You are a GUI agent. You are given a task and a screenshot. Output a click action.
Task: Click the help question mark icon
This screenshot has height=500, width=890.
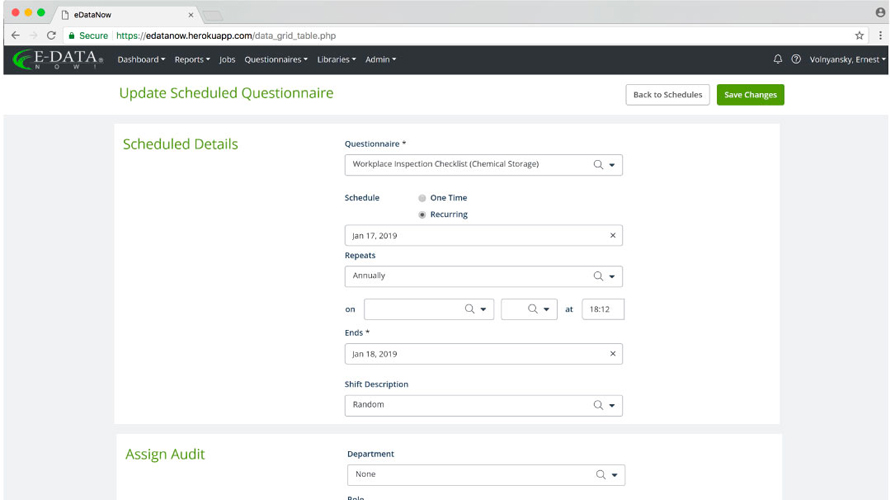pyautogui.click(x=796, y=59)
